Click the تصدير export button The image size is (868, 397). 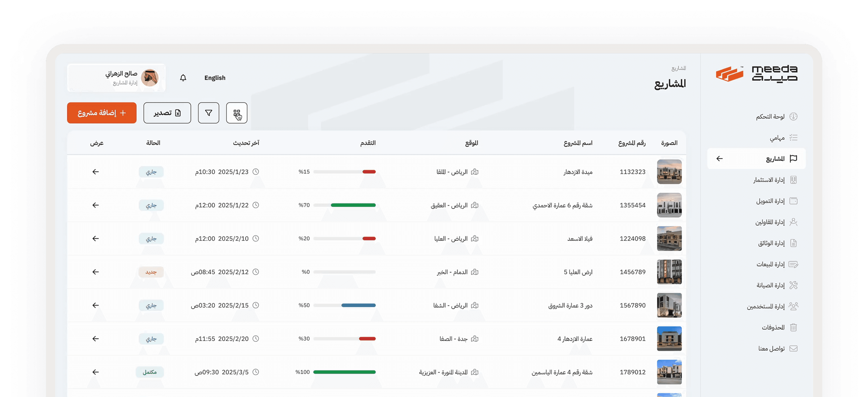coord(167,113)
